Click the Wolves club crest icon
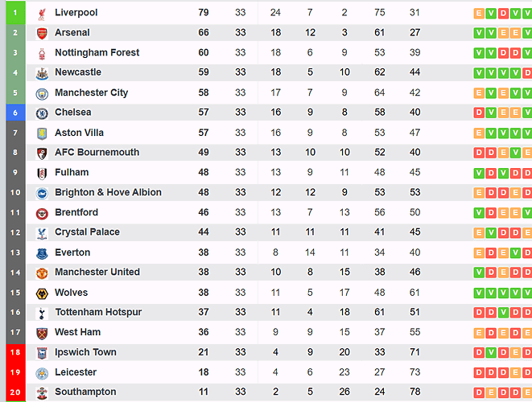Image resolution: width=532 pixels, height=402 pixels. [42, 293]
